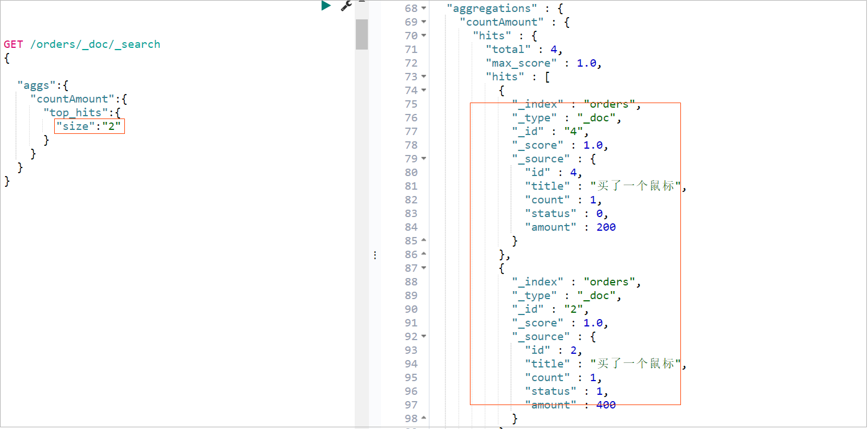Click the closing fold arrow on line 86

[x=424, y=255]
